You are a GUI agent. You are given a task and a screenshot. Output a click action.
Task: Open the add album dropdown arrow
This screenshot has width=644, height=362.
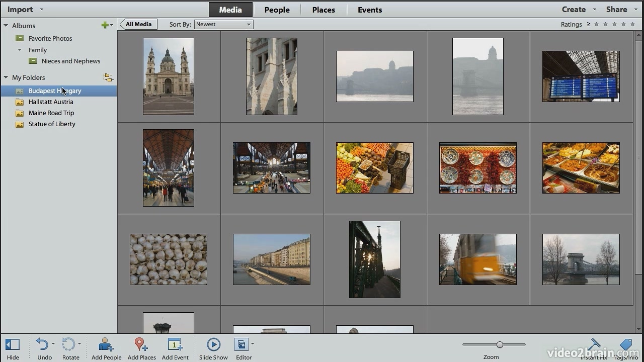pos(111,25)
